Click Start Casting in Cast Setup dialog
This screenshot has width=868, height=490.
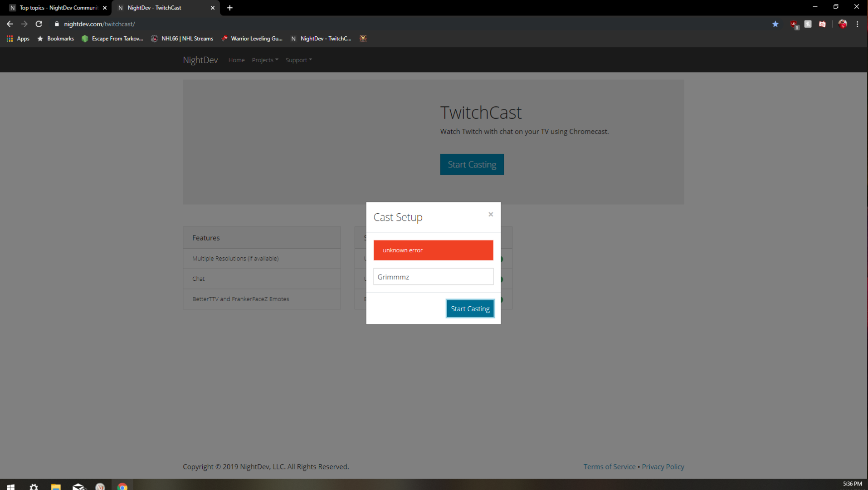470,309
